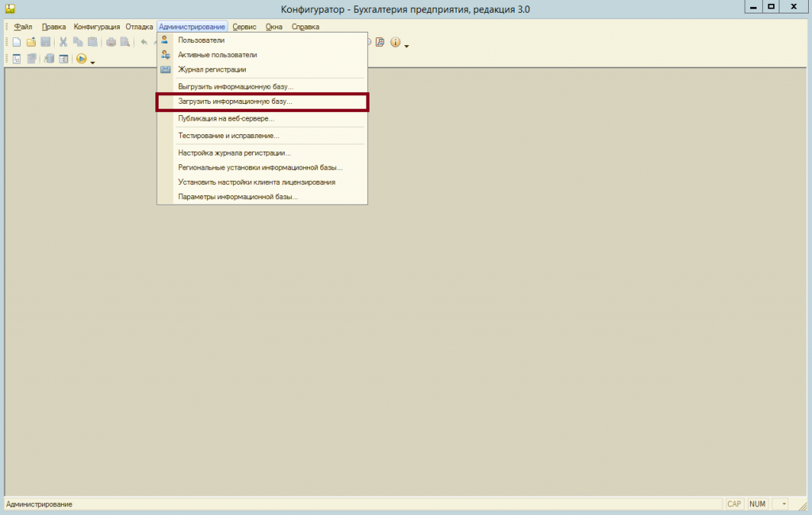Screen dimensions: 812x515
Task: Select Тестирование и исправление
Action: [x=262, y=136]
